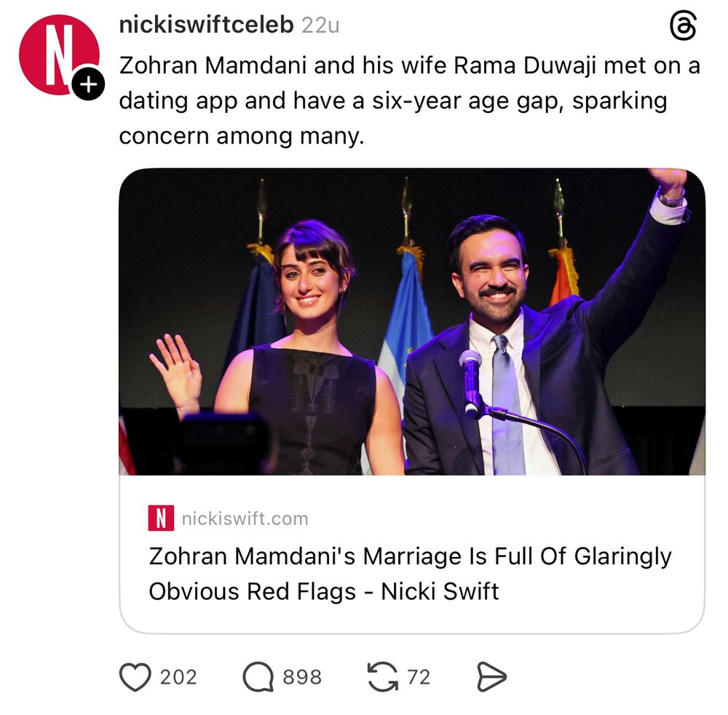Click the 22u post timestamp
Viewport: 728px width, 715px height.
tap(320, 25)
